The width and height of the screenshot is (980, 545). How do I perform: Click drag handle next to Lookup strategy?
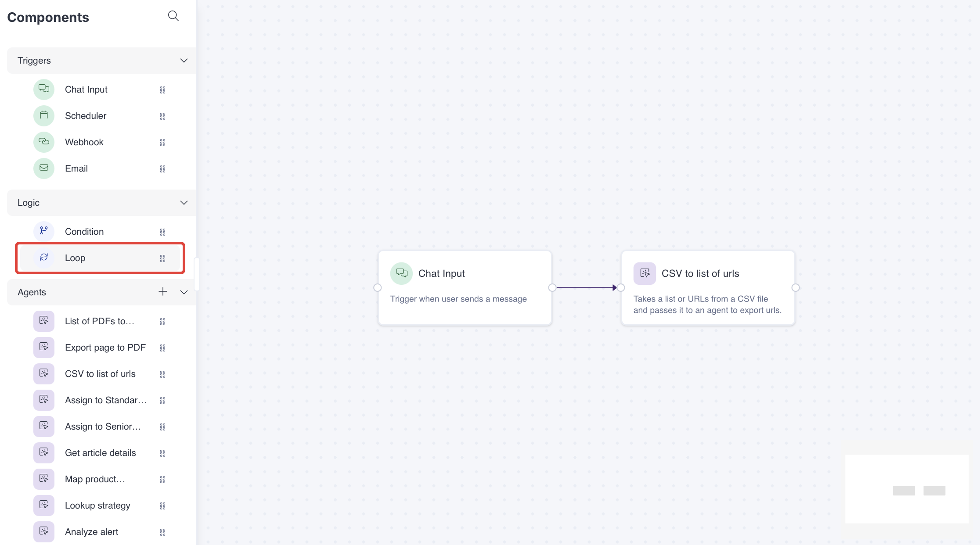[x=163, y=506]
